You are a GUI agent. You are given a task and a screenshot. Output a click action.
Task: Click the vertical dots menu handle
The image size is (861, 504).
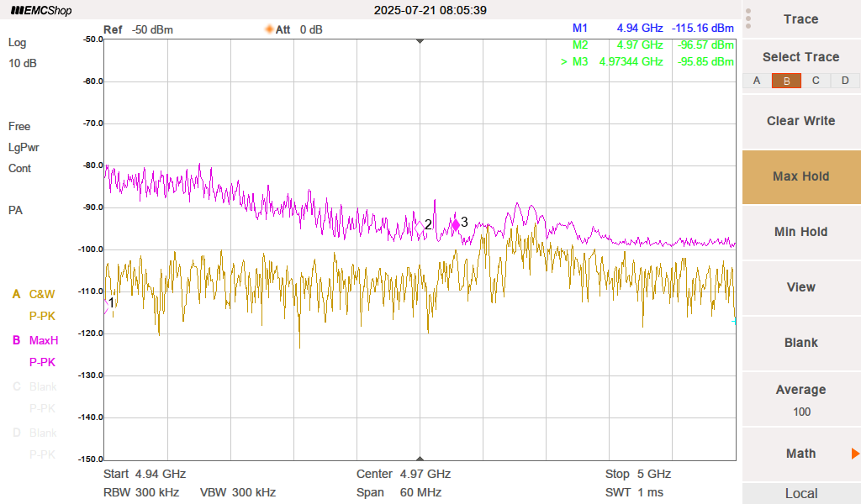(x=748, y=18)
